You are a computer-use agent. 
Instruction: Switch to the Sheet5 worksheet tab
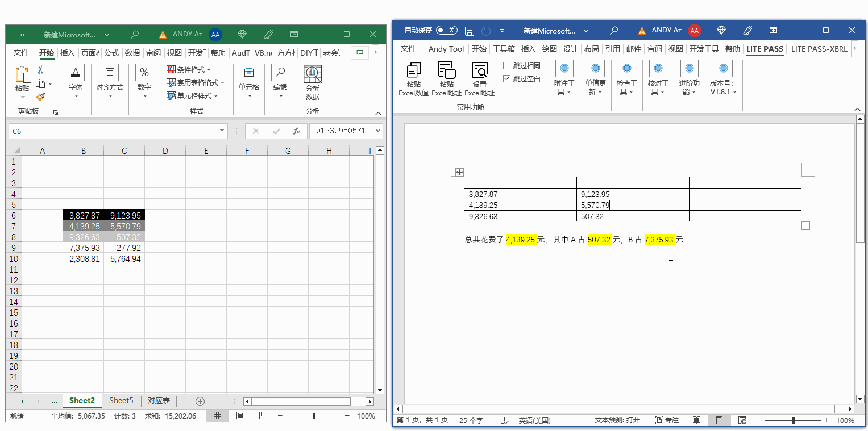point(121,401)
